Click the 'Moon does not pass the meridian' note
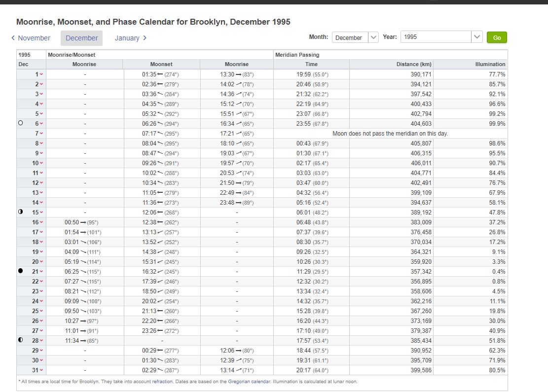Viewport: 548px width, 392px height. click(390, 134)
